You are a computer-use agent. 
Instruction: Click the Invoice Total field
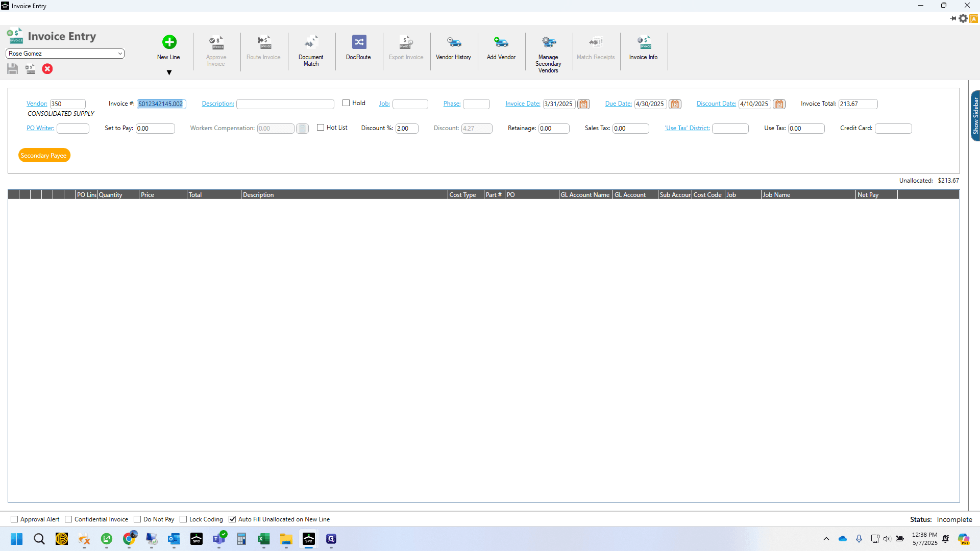858,104
